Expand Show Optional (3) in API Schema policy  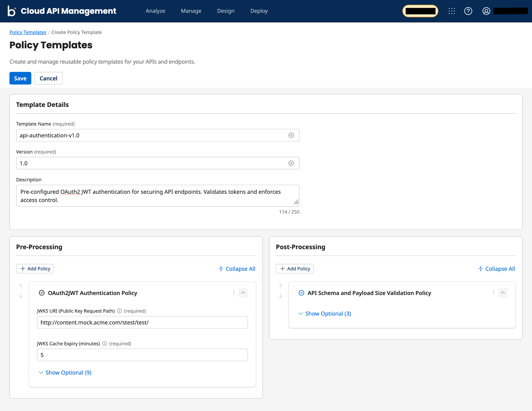point(325,314)
